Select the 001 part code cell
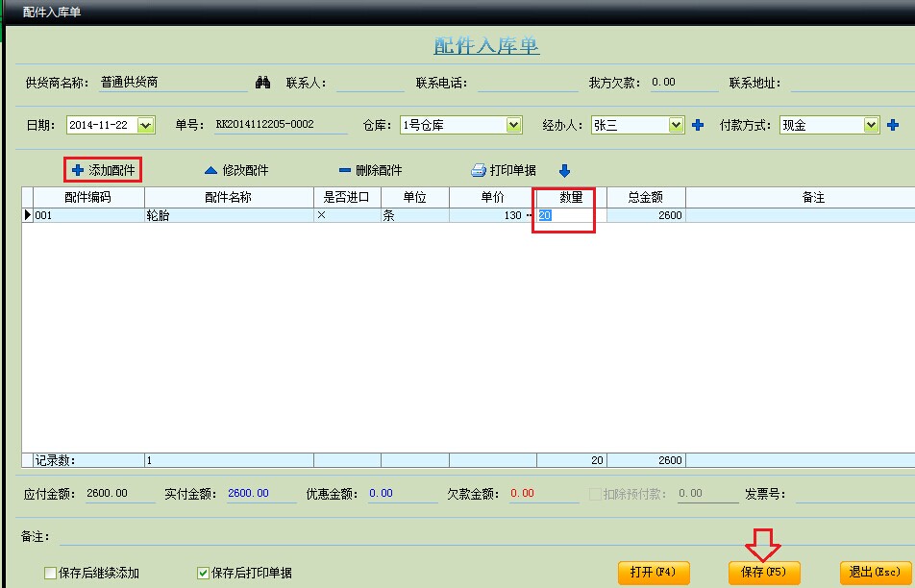915x588 pixels. [x=88, y=215]
